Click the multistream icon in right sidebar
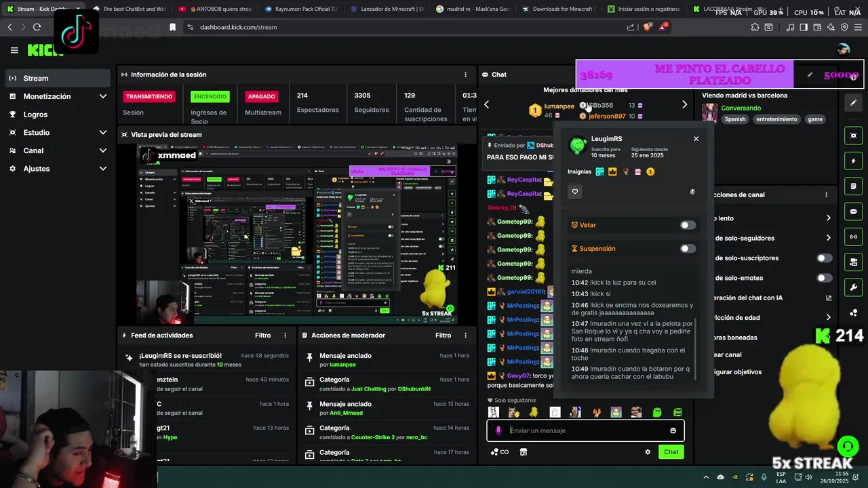The height and width of the screenshot is (488, 868). (x=853, y=262)
